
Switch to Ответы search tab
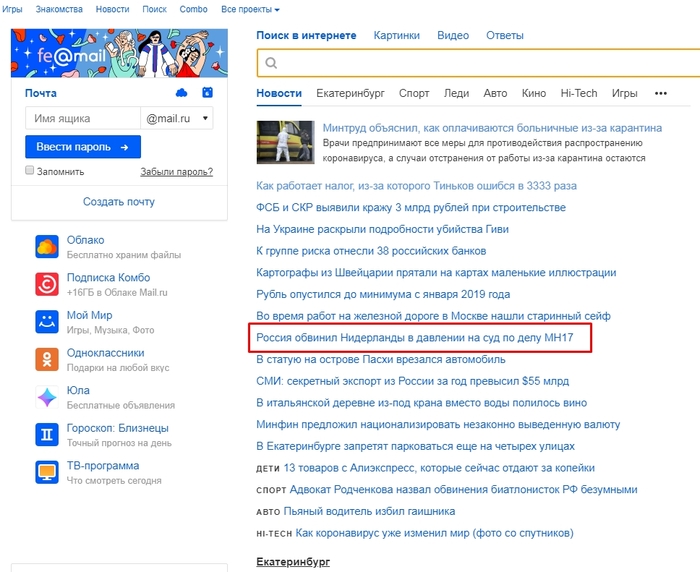(504, 35)
